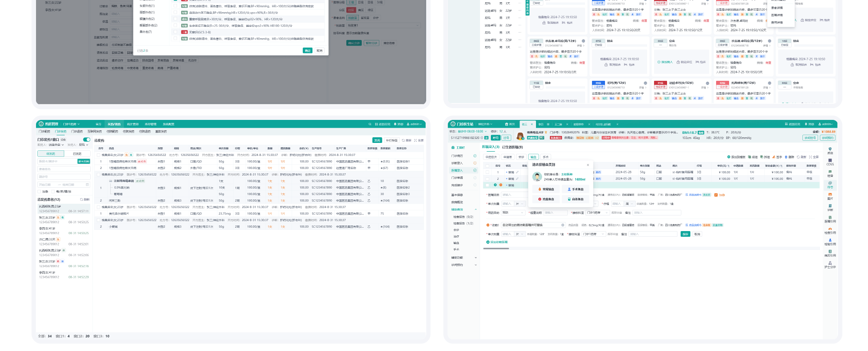Image resolution: width=868 pixels, height=351 pixels.
Task: Click the calendar icon in date range field
Action: coord(87,185)
